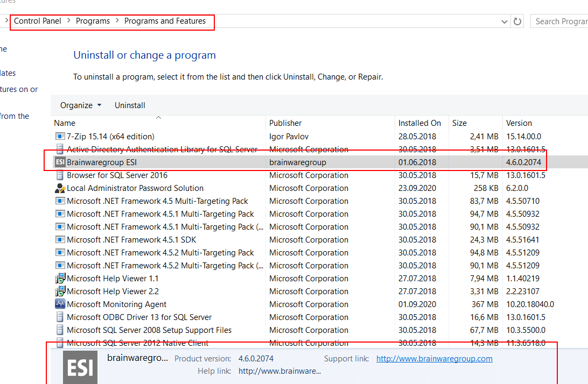Sort by the Installed On column header

click(422, 123)
